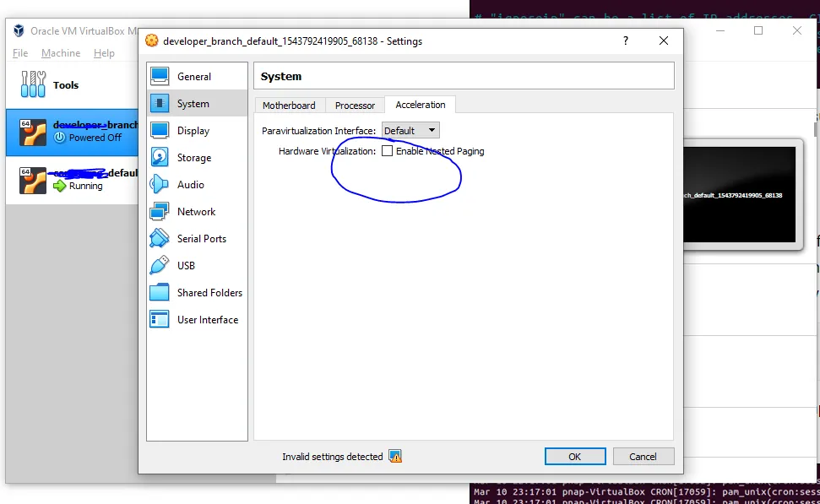Switch to the Processor tab
820x504 pixels.
click(355, 106)
